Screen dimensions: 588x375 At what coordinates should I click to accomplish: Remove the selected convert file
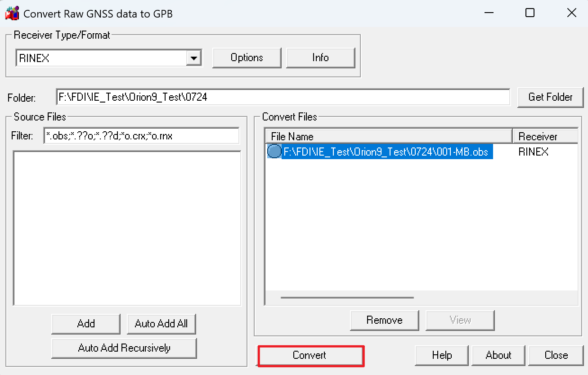[384, 320]
